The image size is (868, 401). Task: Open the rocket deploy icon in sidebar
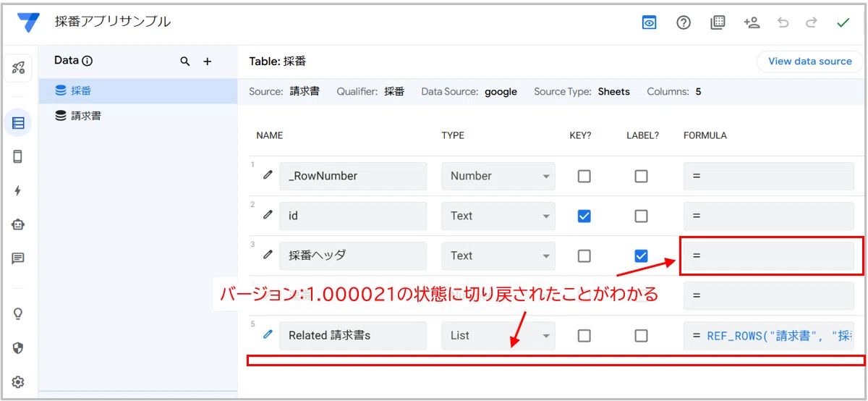click(18, 68)
